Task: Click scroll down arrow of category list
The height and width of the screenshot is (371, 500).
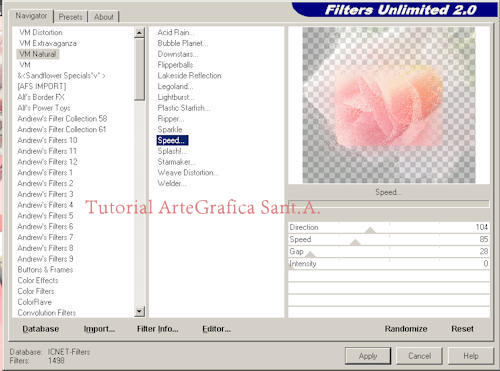Action: click(139, 312)
